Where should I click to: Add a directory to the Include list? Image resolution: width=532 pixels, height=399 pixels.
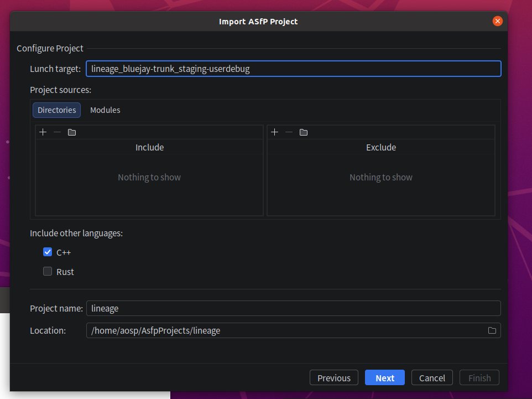(43, 132)
